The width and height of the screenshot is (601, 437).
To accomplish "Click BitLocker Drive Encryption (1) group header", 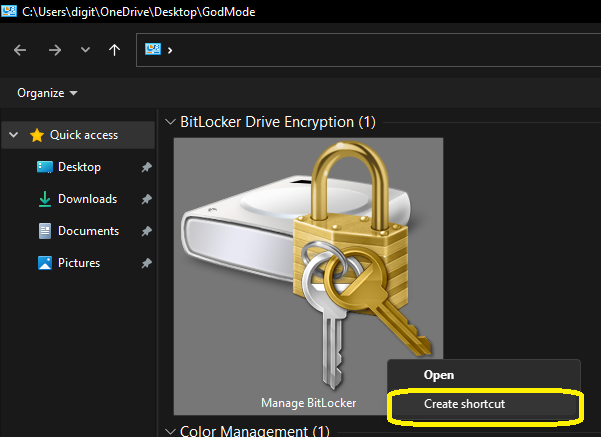I will click(x=278, y=122).
